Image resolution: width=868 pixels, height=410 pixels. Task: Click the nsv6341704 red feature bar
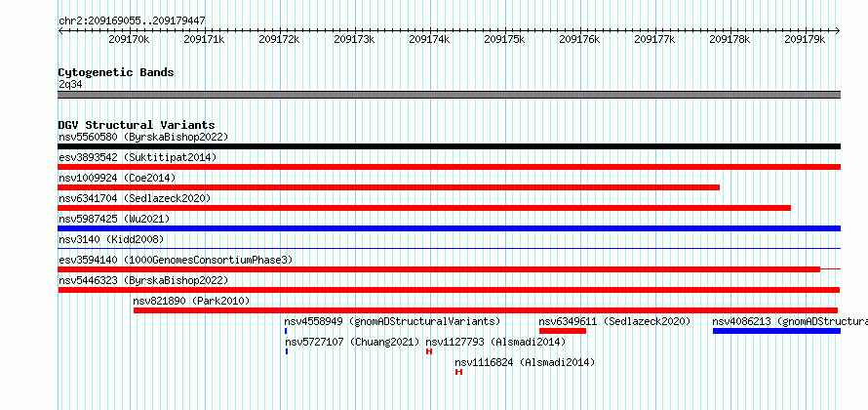424,208
